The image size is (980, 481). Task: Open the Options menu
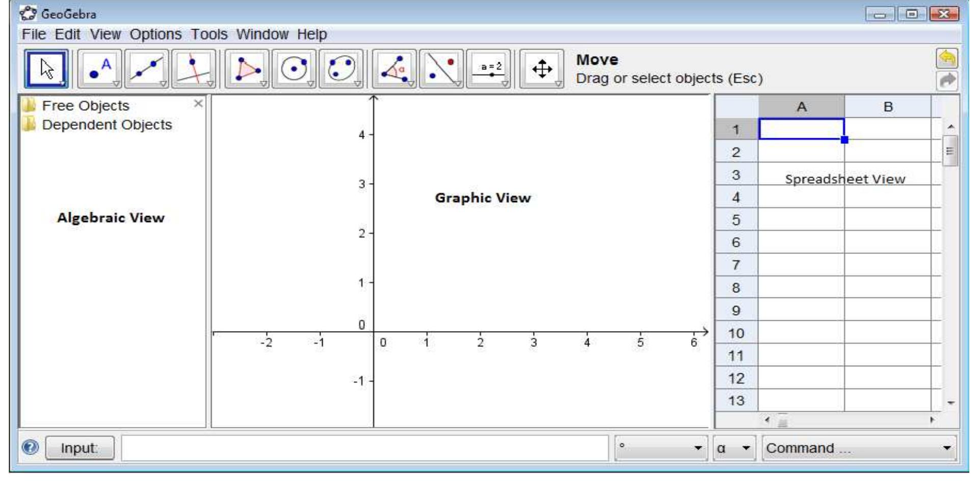point(155,34)
